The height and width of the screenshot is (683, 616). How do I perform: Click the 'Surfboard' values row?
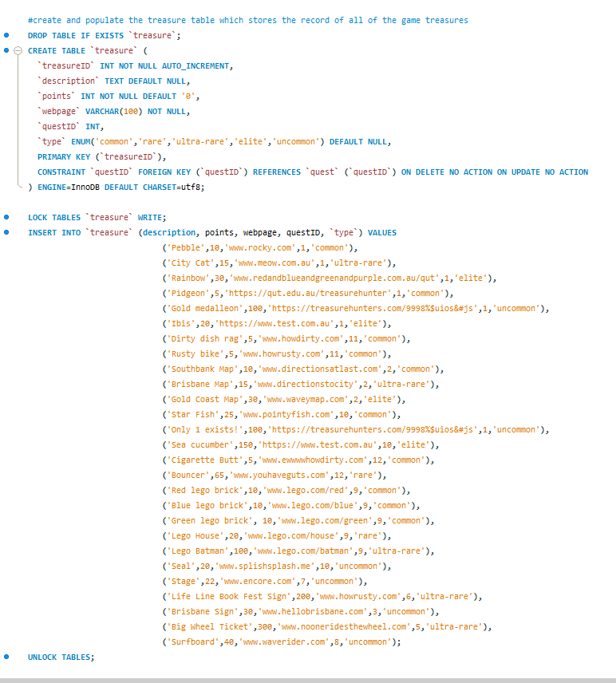tap(282, 642)
